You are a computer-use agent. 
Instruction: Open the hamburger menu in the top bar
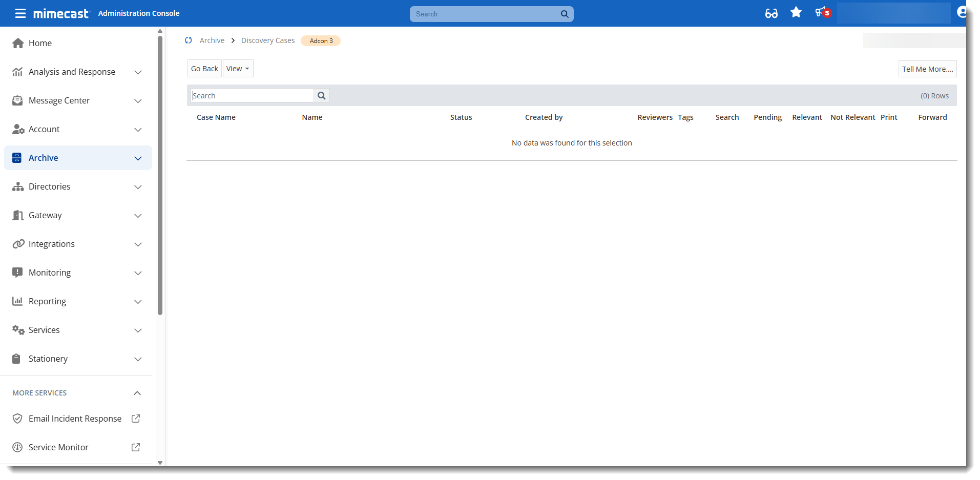(20, 13)
